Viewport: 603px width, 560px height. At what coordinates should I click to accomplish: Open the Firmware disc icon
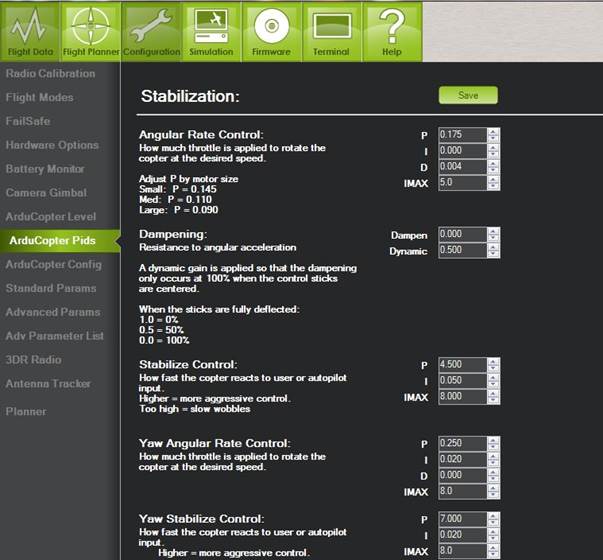coord(271,31)
